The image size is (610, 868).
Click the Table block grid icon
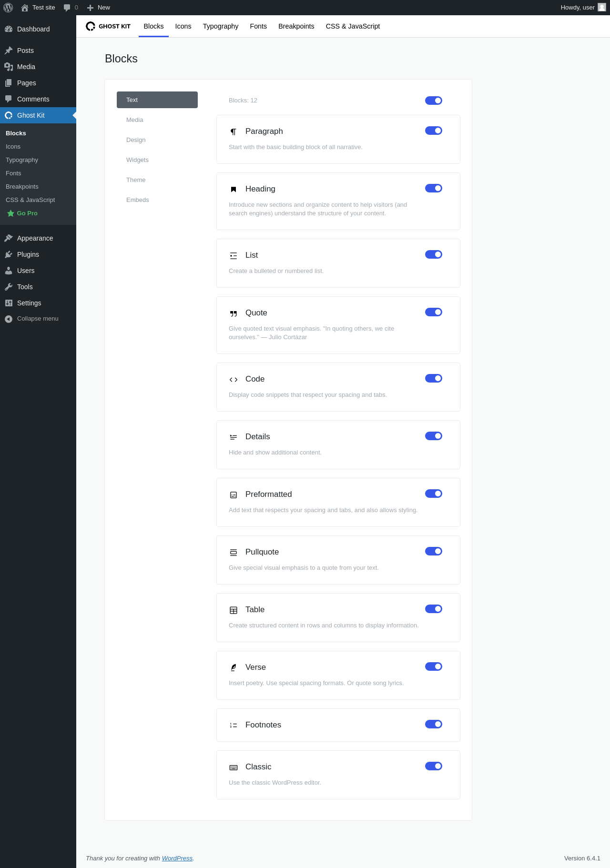click(234, 610)
